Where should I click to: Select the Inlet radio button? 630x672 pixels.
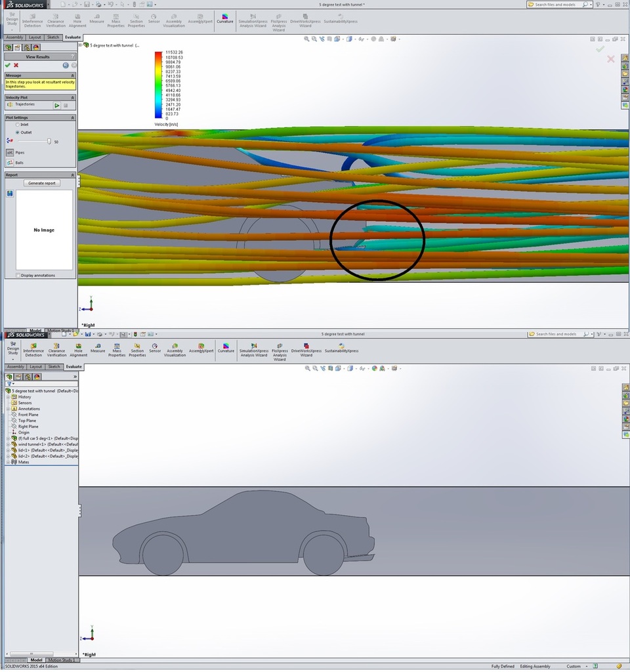tap(18, 125)
